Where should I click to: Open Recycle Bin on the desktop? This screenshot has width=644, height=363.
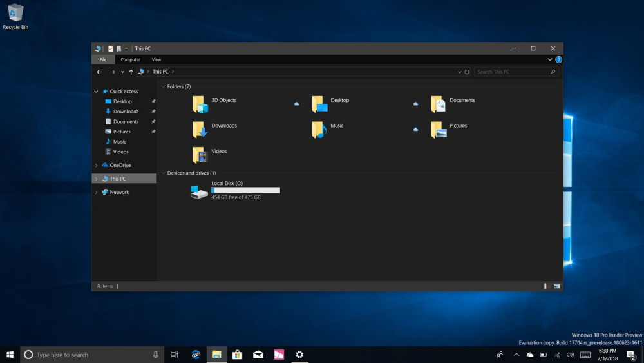[15, 14]
